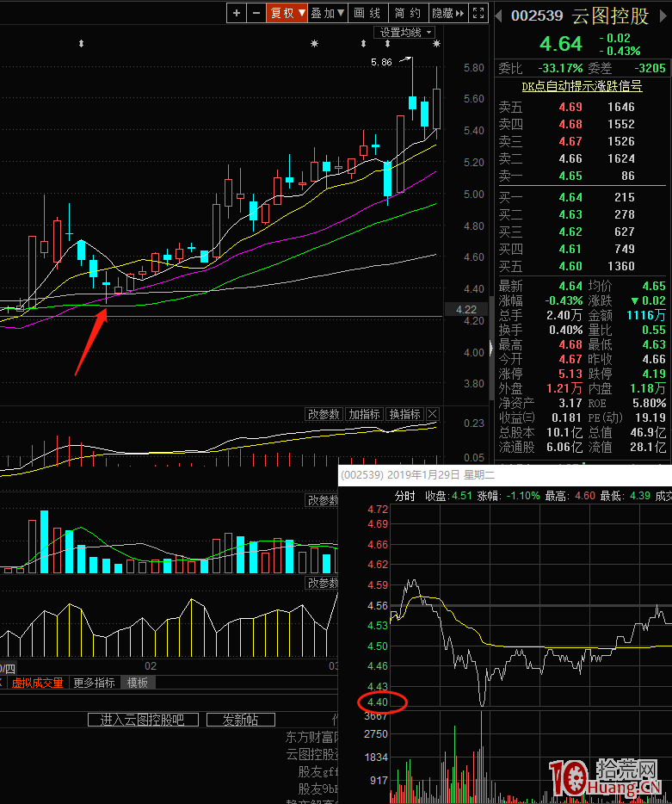Click 涨停 price 5.13
672x804 pixels.
(570, 374)
